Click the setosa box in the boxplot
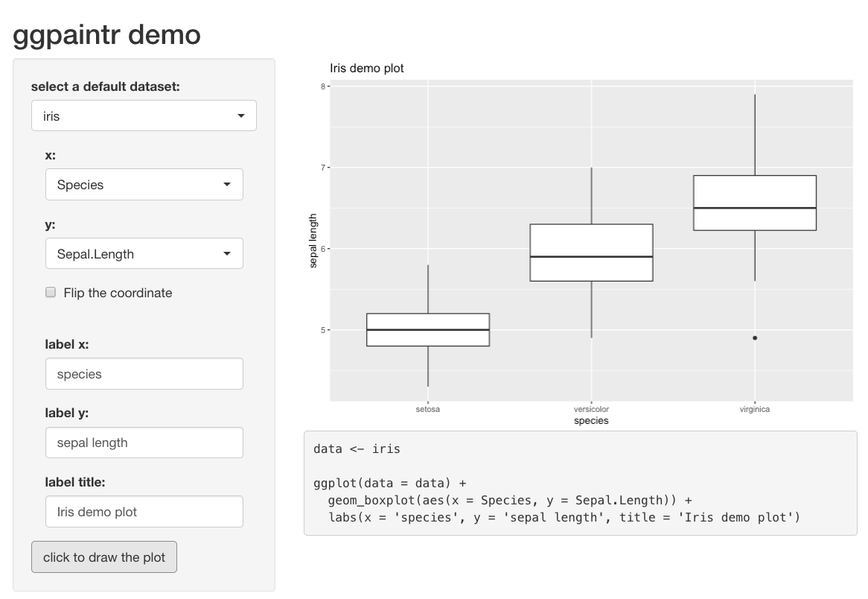The width and height of the screenshot is (868, 599). (428, 330)
